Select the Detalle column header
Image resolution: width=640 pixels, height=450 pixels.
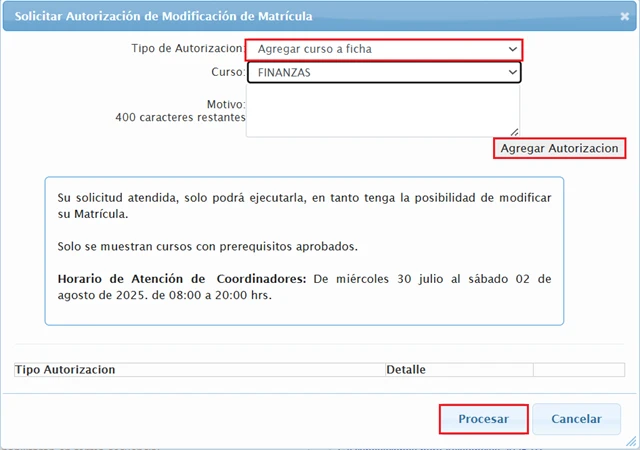(406, 370)
